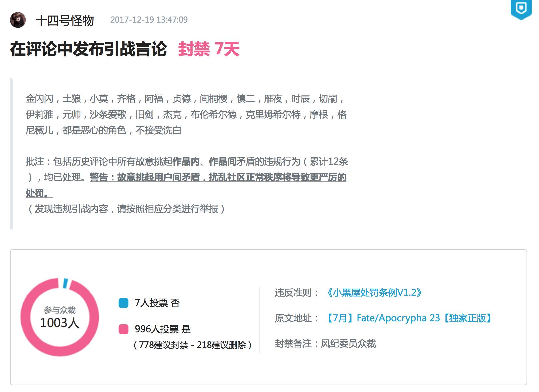
Task: Click the pink 是 vote legend swatch
Action: click(123, 329)
